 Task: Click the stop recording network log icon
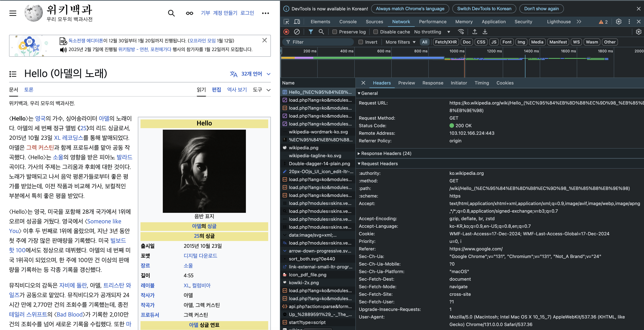286,32
